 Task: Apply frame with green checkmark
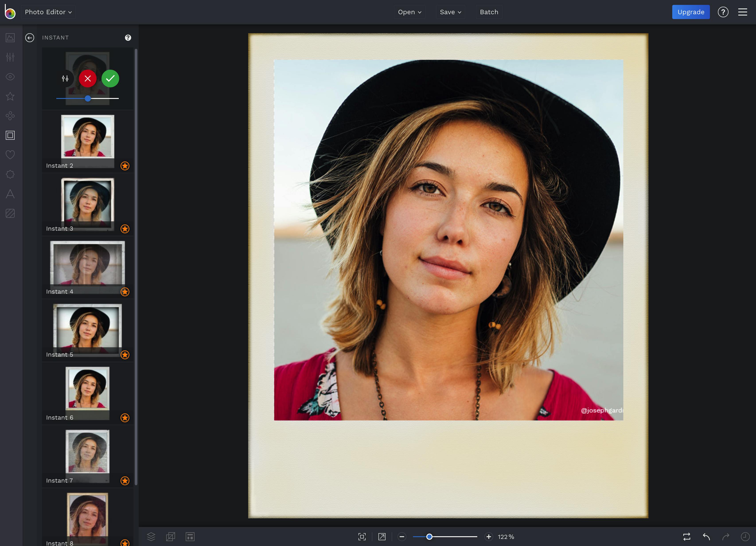[x=110, y=79]
